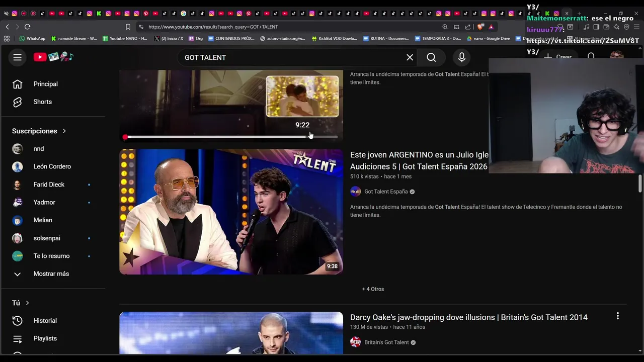Reload the page
Image resolution: width=644 pixels, height=362 pixels.
(x=27, y=27)
